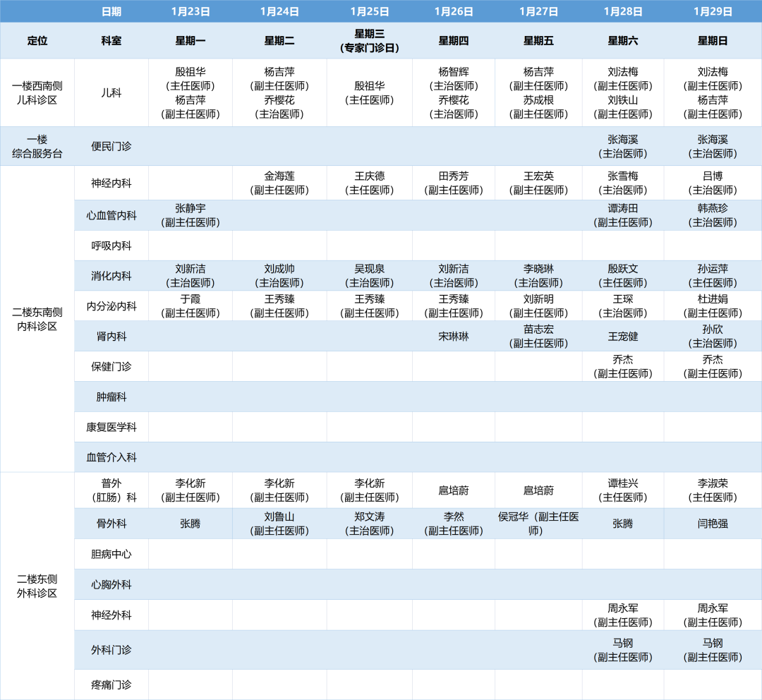Select the 儿科 department cell
Image resolution: width=762 pixels, height=700 pixels.
[111, 92]
